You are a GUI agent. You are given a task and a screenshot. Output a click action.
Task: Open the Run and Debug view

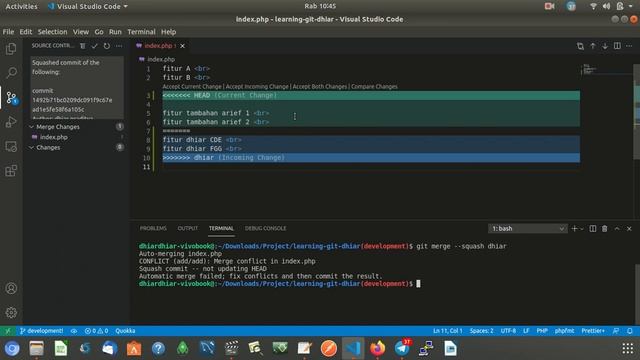(x=11, y=122)
